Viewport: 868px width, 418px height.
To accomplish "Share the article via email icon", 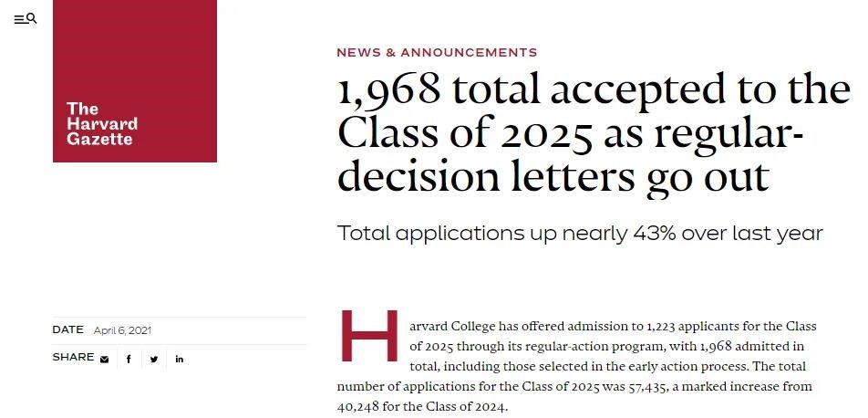I will pos(105,360).
